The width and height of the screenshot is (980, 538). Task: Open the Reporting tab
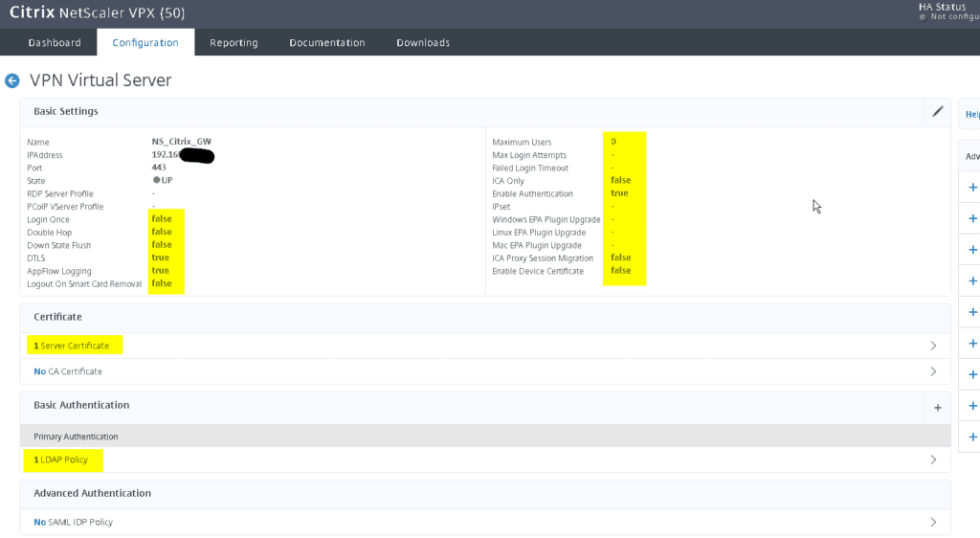click(234, 42)
